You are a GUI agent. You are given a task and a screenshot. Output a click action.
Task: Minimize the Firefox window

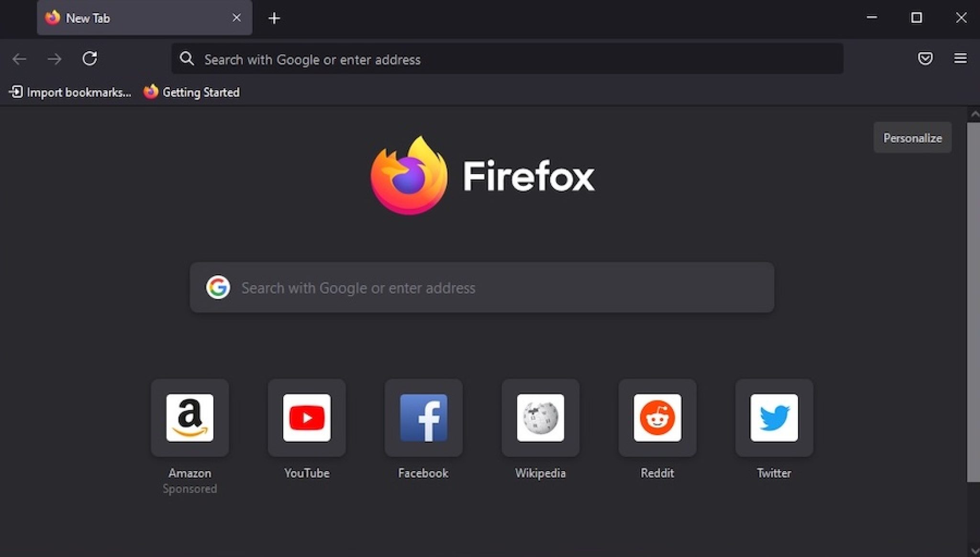[871, 18]
